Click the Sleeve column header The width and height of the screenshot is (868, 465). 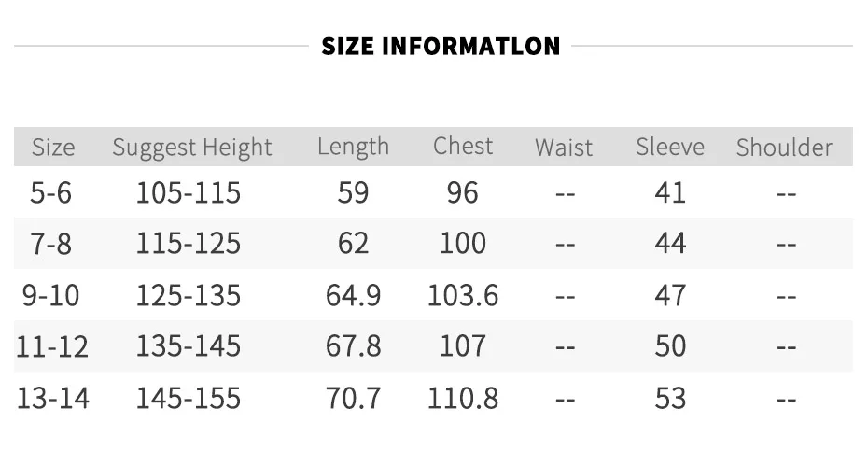(670, 147)
